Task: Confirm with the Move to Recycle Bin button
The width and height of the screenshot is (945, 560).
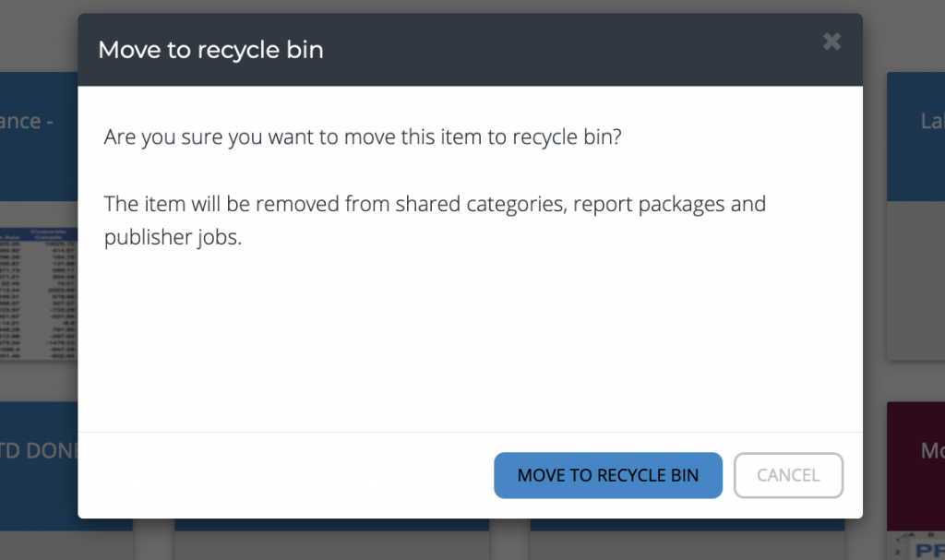Action: tap(607, 475)
